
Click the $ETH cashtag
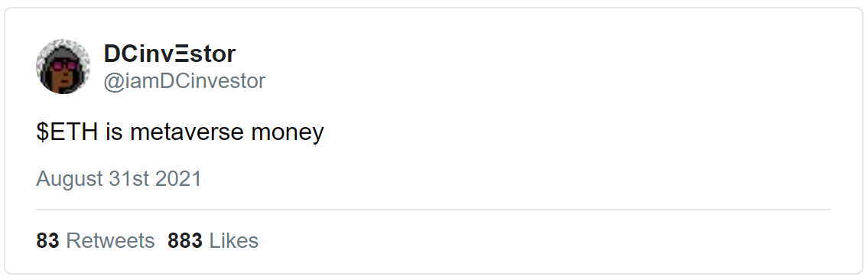click(67, 132)
